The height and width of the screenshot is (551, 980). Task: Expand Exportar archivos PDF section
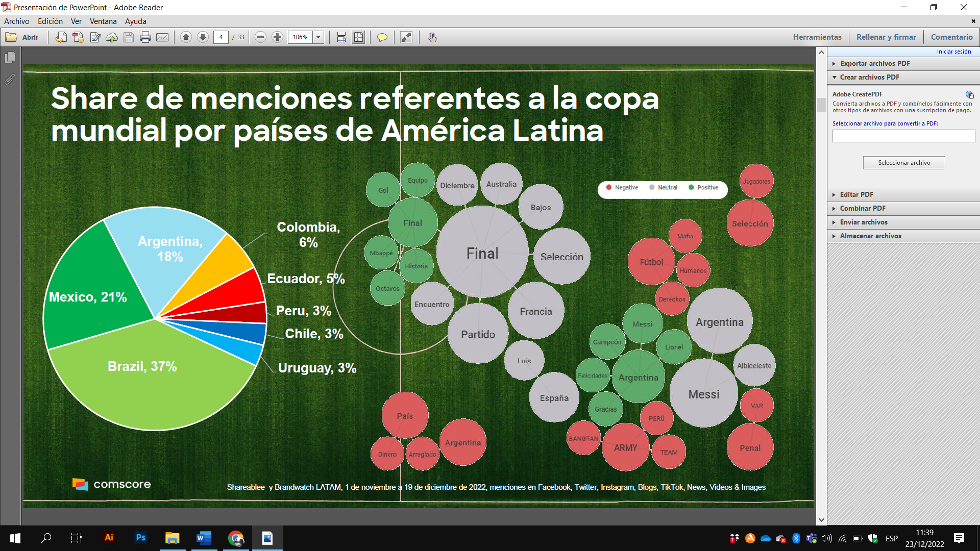(875, 63)
